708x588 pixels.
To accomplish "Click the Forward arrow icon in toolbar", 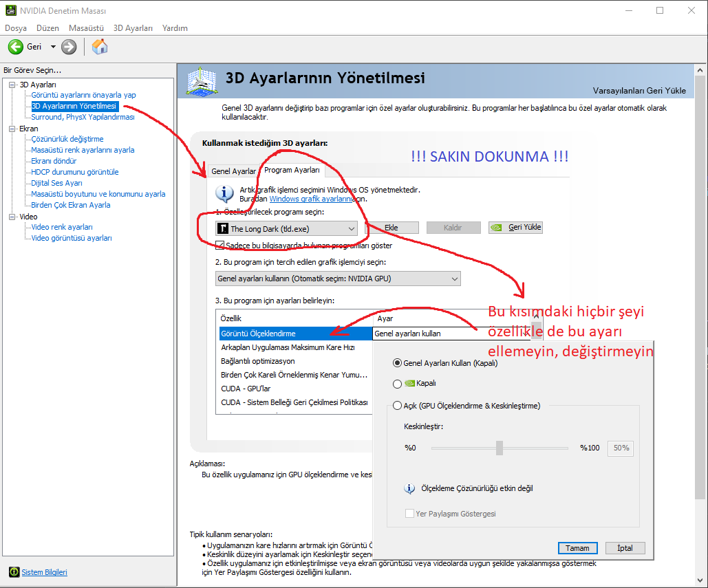I will 69,47.
